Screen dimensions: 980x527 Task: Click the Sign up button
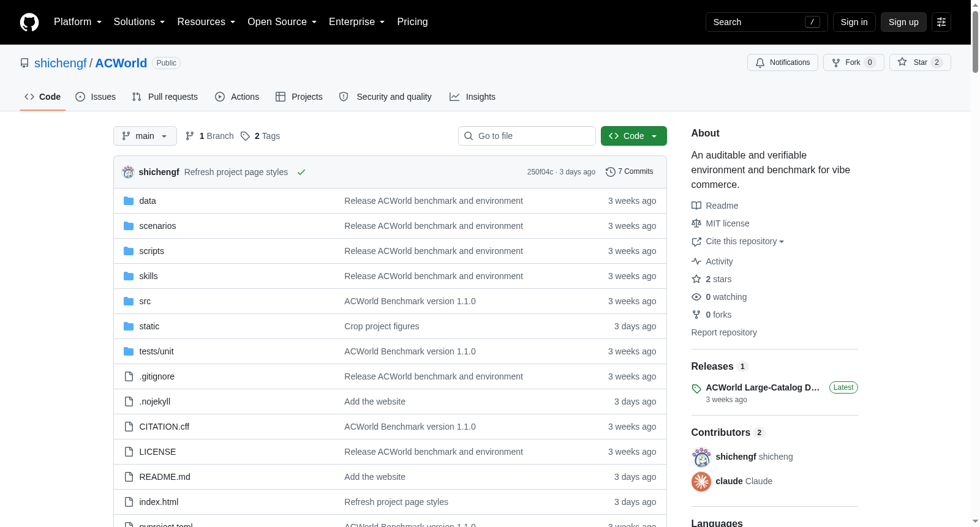903,22
